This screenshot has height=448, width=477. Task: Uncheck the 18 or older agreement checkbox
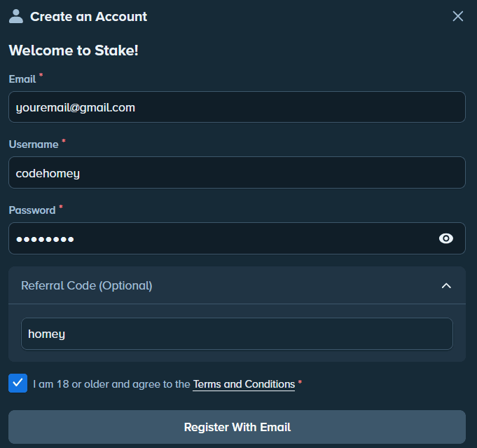point(18,383)
